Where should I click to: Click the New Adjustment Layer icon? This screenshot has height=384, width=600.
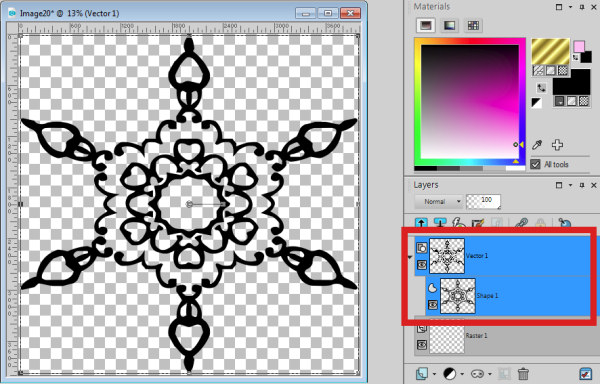coord(450,373)
